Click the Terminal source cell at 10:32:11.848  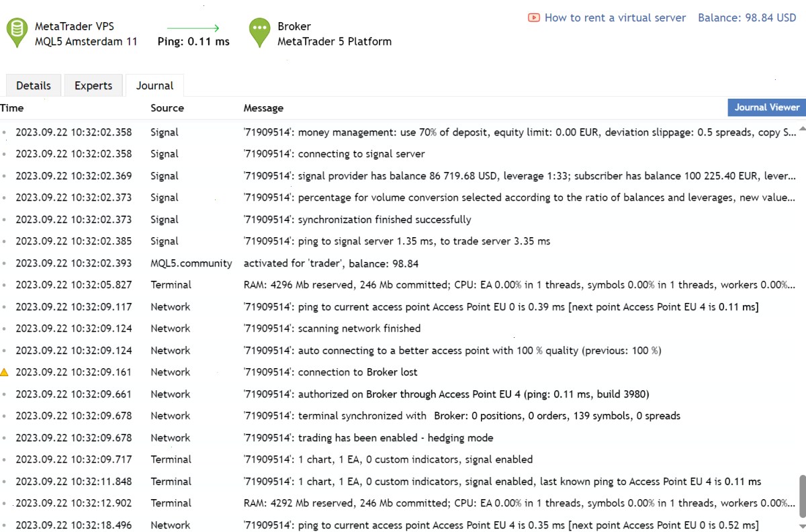click(x=171, y=482)
